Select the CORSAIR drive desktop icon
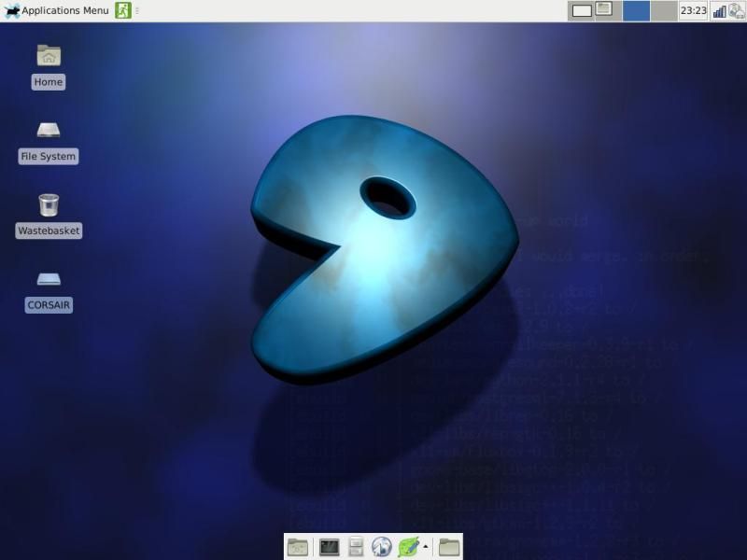The width and height of the screenshot is (747, 560). 49,292
